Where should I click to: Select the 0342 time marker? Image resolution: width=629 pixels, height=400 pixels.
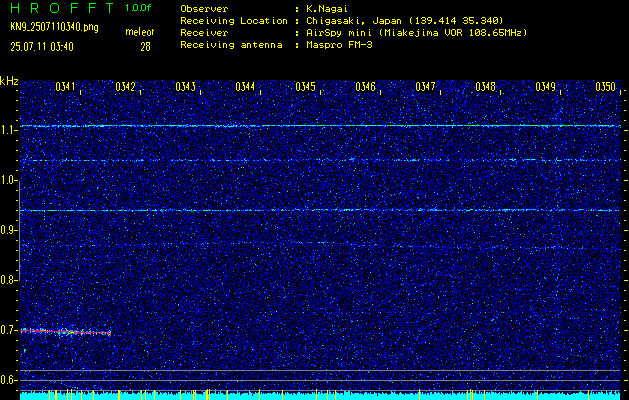coord(125,87)
